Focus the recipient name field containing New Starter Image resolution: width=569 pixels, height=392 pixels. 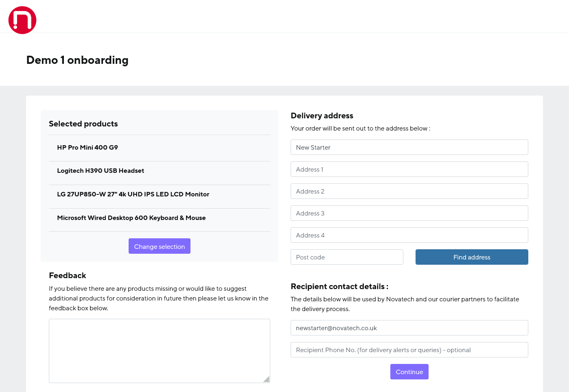click(409, 147)
